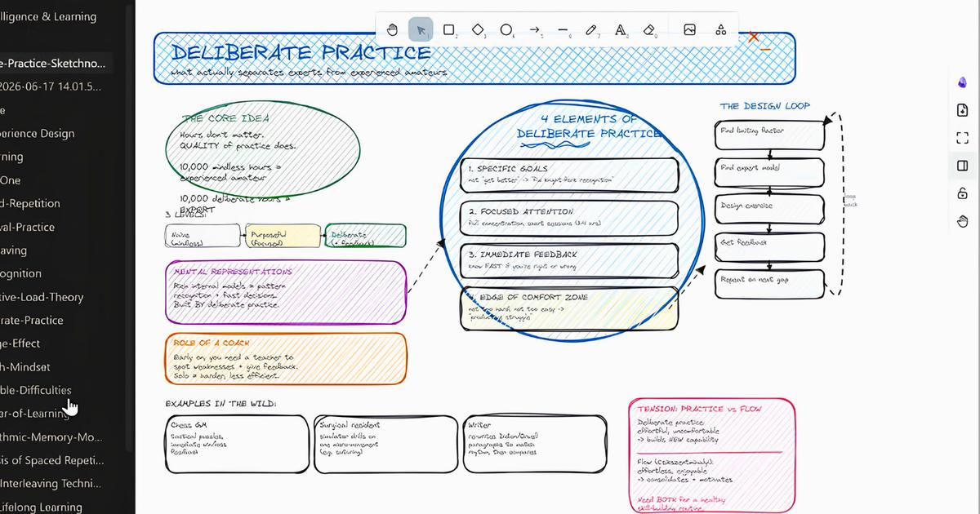Viewport: 980px width, 514px height.
Task: Choose the Insert image tool
Action: point(690,30)
